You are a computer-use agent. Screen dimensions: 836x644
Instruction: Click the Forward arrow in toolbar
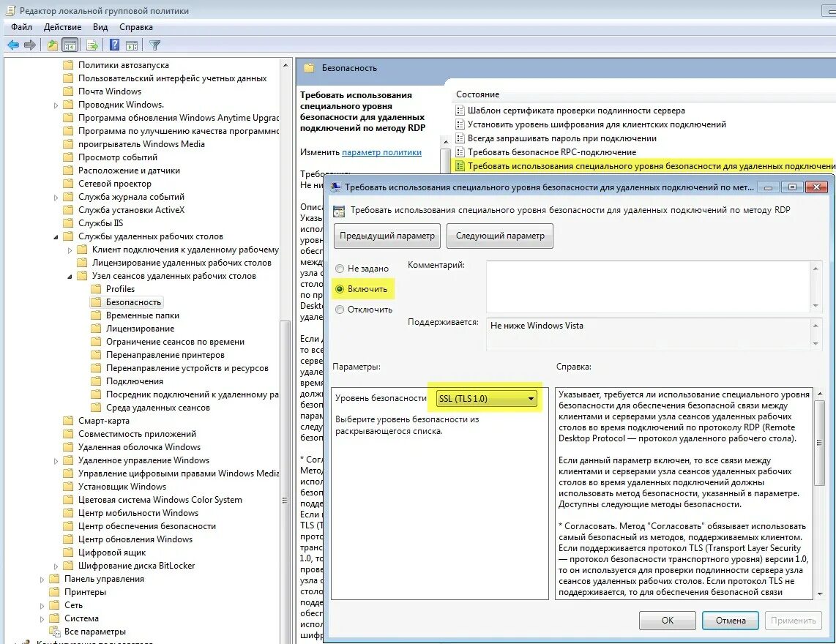[30, 45]
